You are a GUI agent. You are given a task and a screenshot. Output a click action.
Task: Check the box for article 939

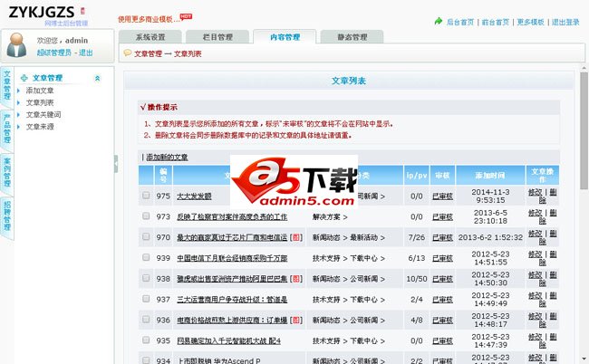pos(146,257)
